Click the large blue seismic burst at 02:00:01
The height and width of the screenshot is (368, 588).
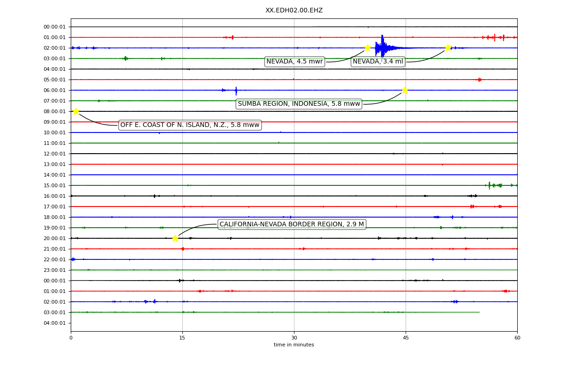pos(382,48)
